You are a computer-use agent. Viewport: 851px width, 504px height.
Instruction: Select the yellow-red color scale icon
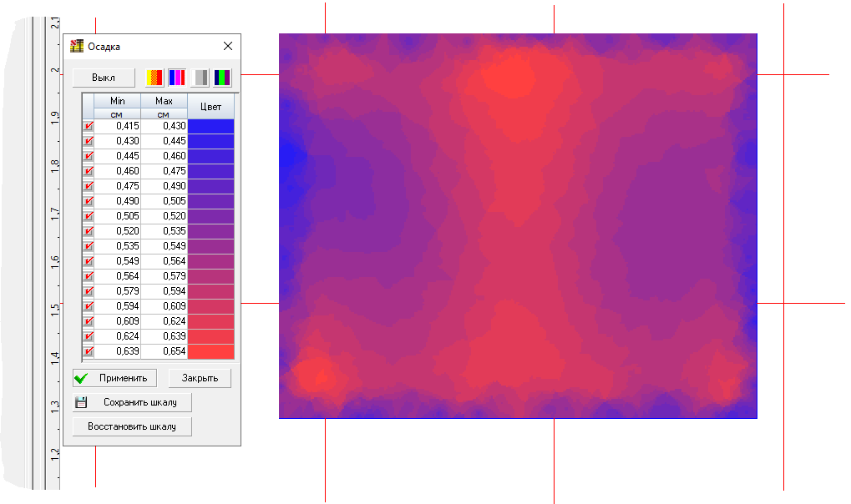pyautogui.click(x=154, y=78)
